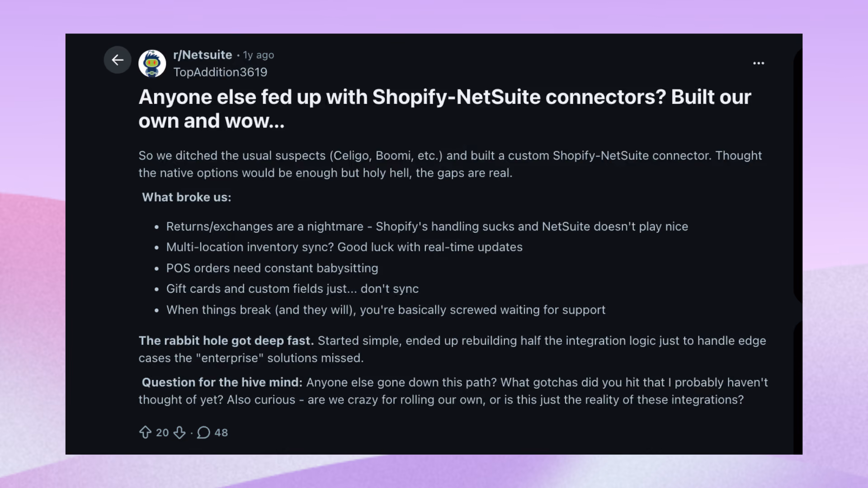This screenshot has height=488, width=868.
Task: Click the 20 upvote score
Action: tap(162, 432)
